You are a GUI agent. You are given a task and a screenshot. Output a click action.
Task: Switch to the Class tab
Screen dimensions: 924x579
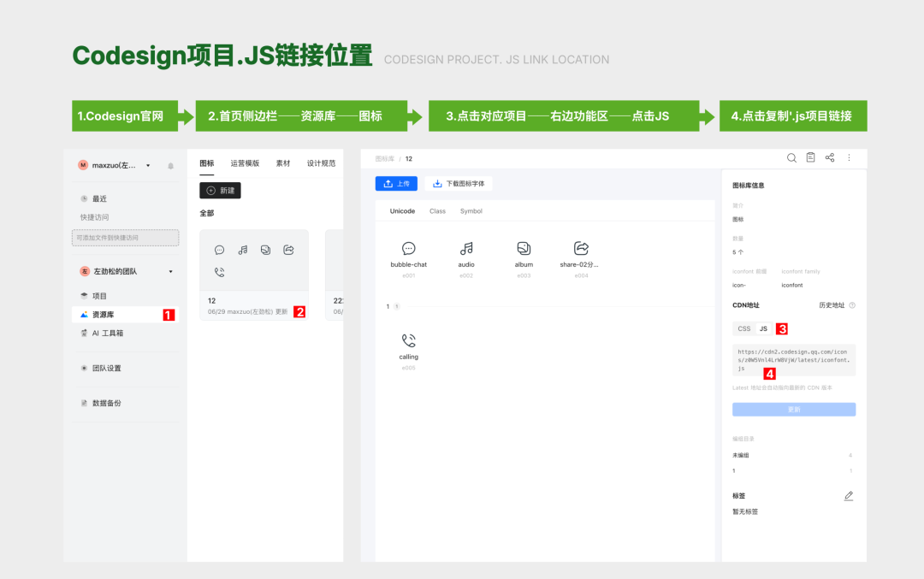pos(438,211)
